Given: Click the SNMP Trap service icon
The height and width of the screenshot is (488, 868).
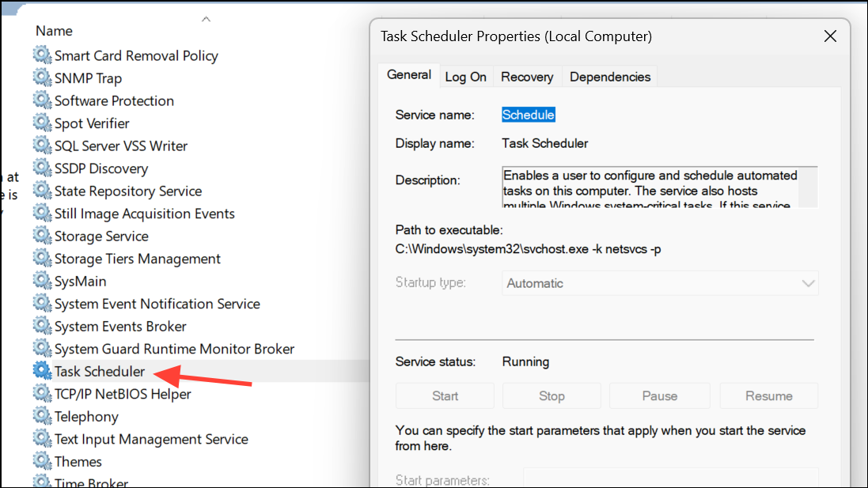Looking at the screenshot, I should 42,78.
